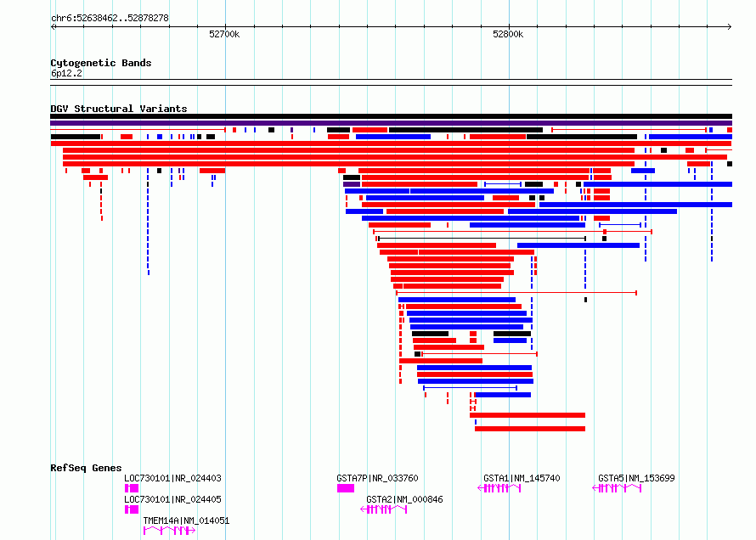
Task: Click the full-width black variant bar under DGV title
Action: pyautogui.click(x=391, y=116)
